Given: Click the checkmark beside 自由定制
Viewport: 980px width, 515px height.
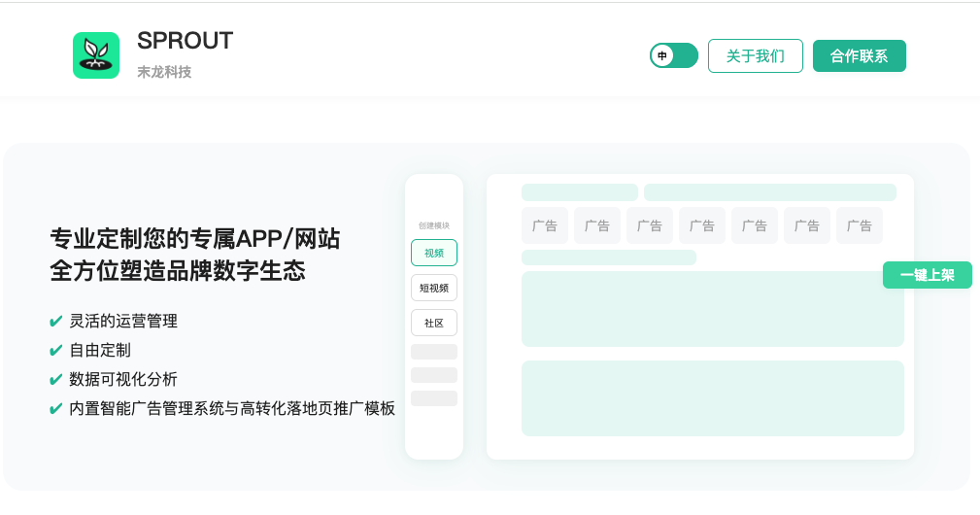Looking at the screenshot, I should (55, 350).
